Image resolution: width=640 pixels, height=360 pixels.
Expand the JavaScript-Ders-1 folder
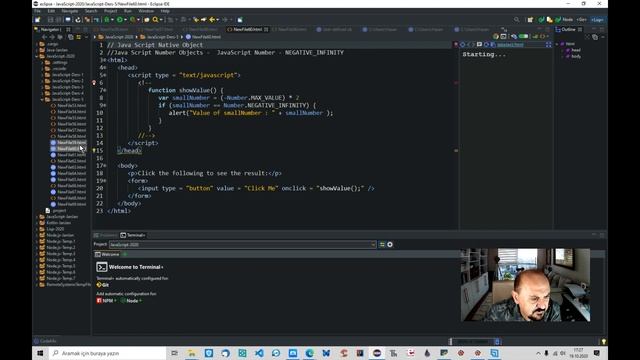[42, 75]
